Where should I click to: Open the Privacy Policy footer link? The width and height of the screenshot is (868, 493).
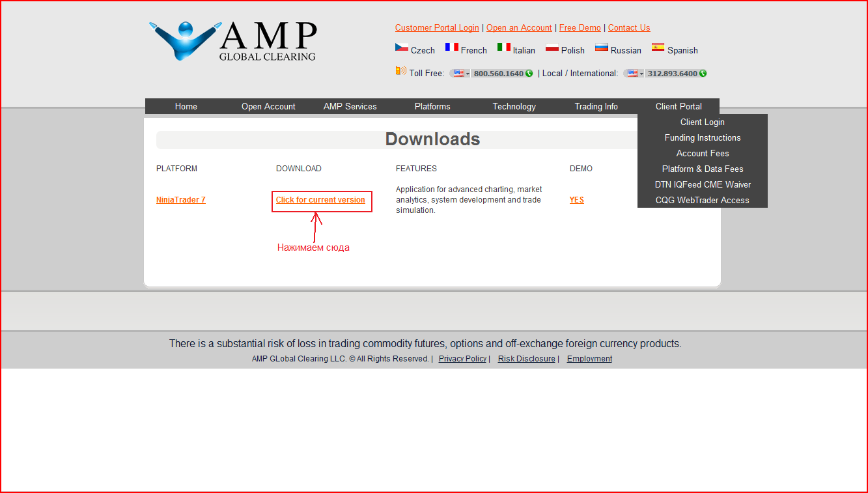(x=462, y=359)
